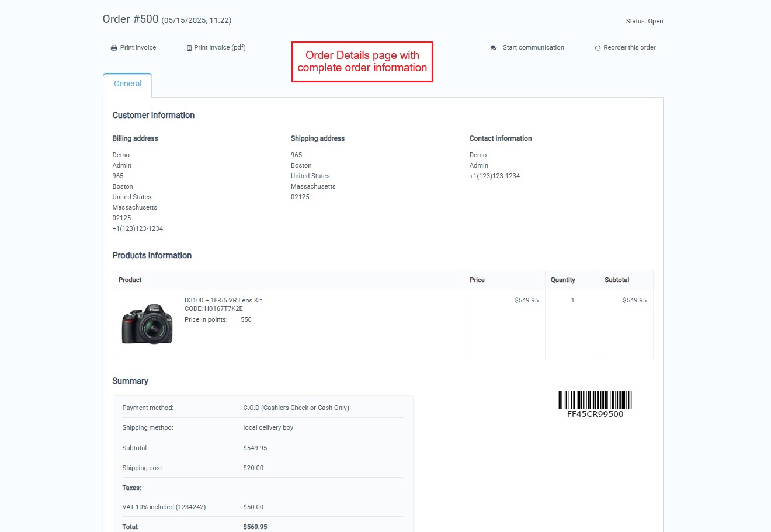771x532 pixels.
Task: Click the Start communication link
Action: 533,47
